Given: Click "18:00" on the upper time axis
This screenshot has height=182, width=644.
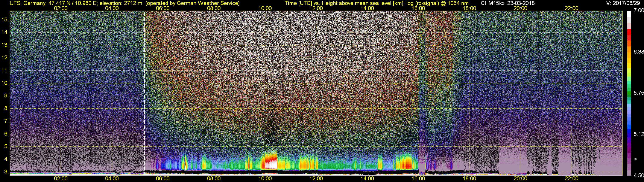Looking at the screenshot, I should [x=469, y=8].
